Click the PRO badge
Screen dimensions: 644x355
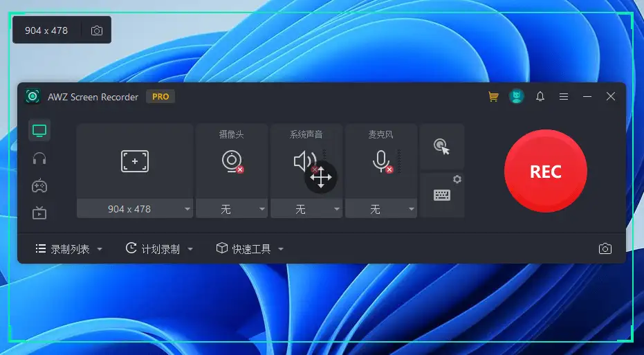click(x=160, y=97)
